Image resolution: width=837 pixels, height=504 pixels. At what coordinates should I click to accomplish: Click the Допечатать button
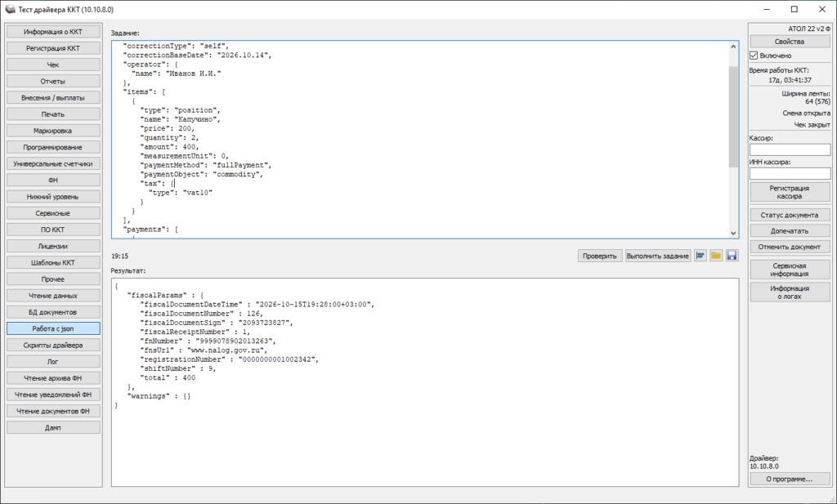[x=790, y=231]
